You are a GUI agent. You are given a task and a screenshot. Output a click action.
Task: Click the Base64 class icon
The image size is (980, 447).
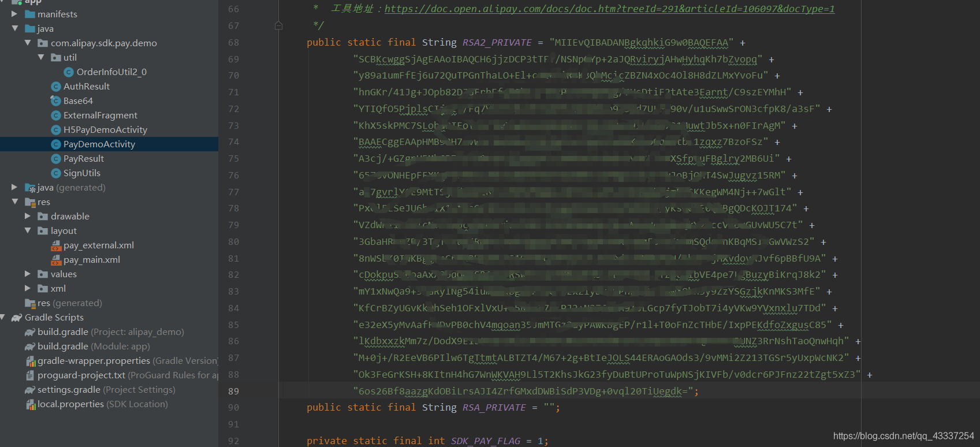click(x=56, y=101)
